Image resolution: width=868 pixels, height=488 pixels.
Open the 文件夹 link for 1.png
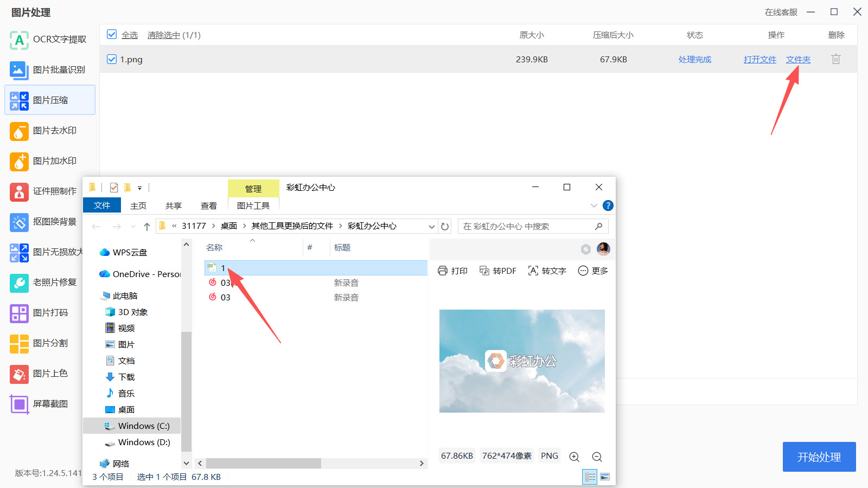click(x=797, y=59)
